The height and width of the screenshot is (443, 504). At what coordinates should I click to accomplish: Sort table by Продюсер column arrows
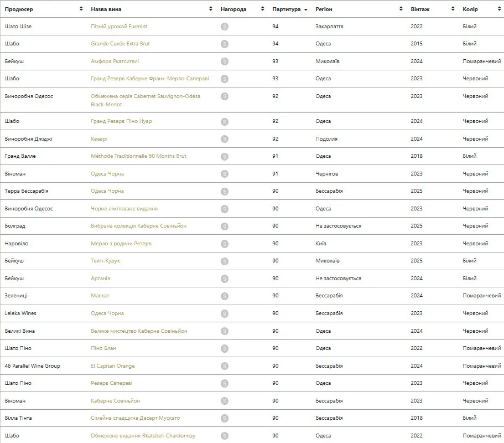[81, 9]
